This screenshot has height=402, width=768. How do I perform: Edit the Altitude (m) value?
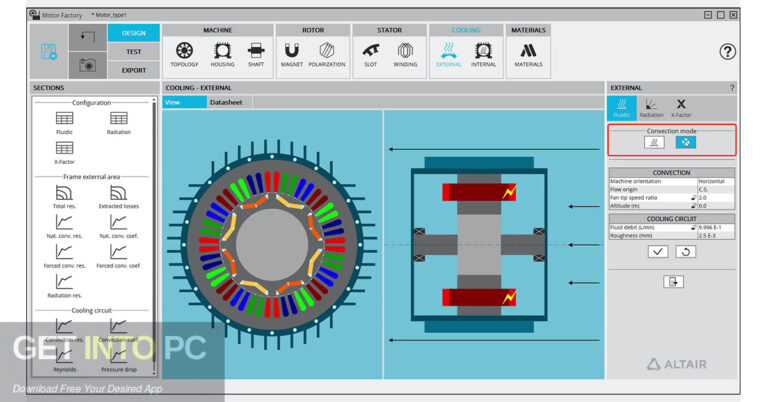coord(716,206)
